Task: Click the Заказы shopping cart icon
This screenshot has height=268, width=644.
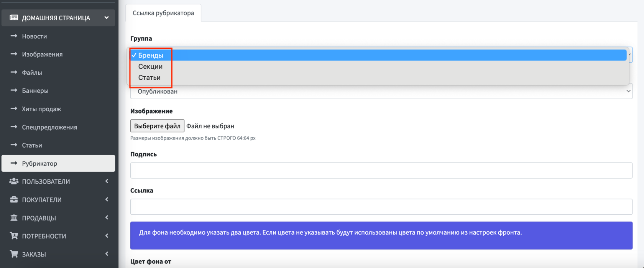Action: (14, 254)
